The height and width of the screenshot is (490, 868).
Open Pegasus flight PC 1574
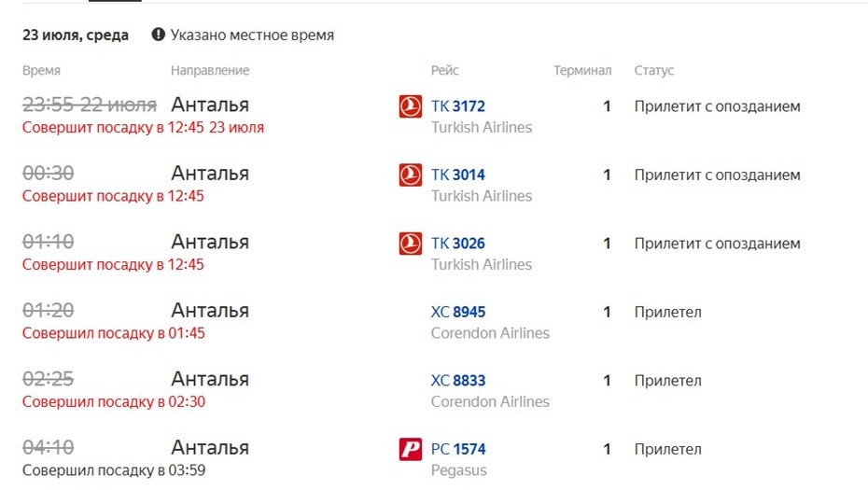[x=458, y=449]
